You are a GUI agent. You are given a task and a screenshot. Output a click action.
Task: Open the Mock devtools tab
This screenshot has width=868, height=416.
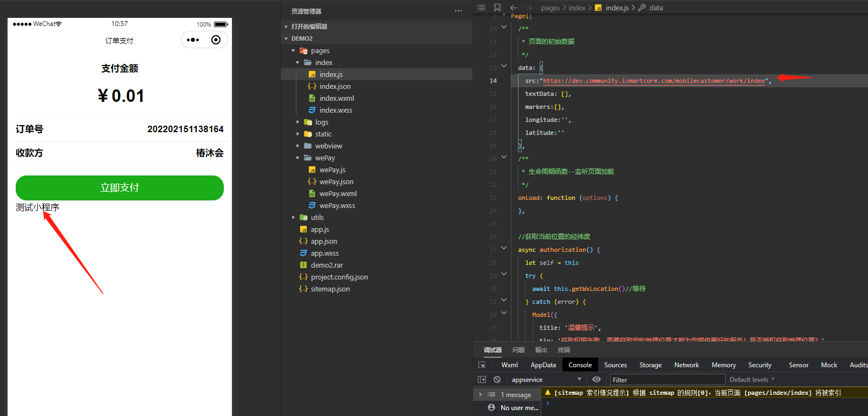pos(829,365)
